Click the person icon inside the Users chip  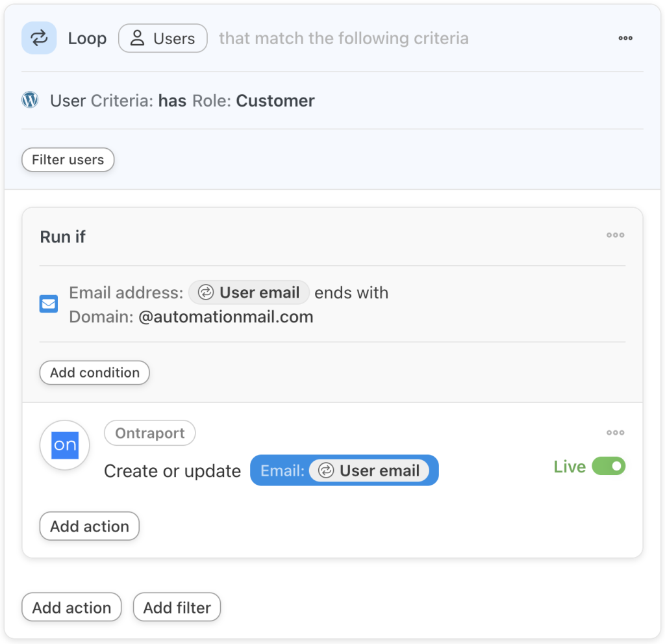(x=136, y=38)
